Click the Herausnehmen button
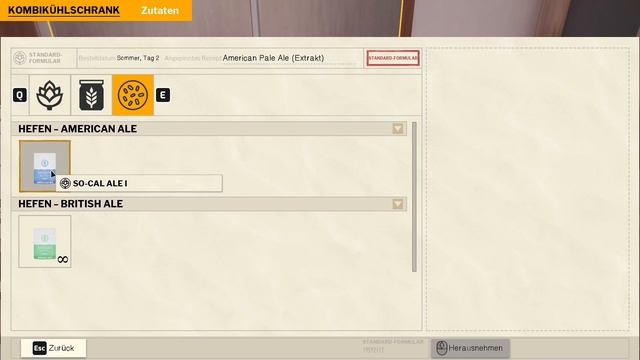The height and width of the screenshot is (360, 640). click(470, 348)
